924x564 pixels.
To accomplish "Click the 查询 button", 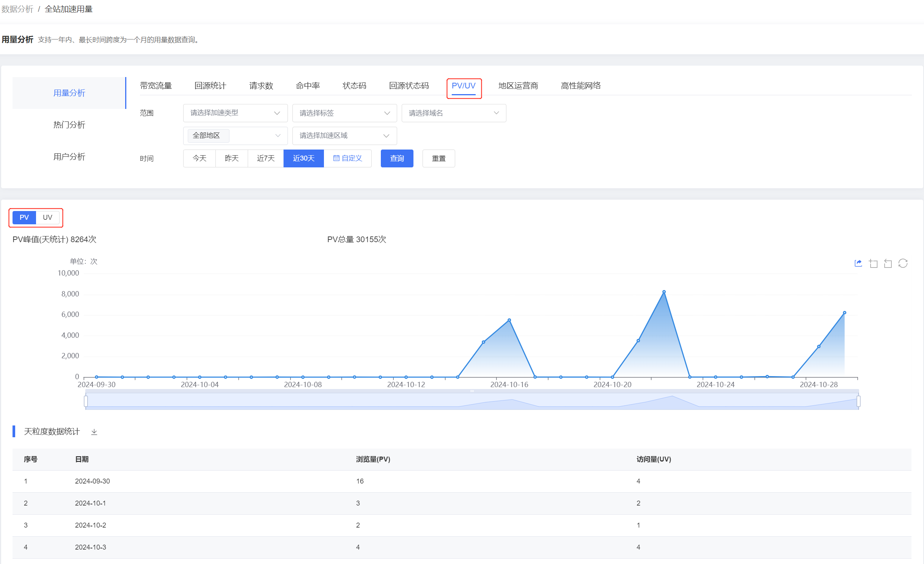I will click(x=397, y=158).
